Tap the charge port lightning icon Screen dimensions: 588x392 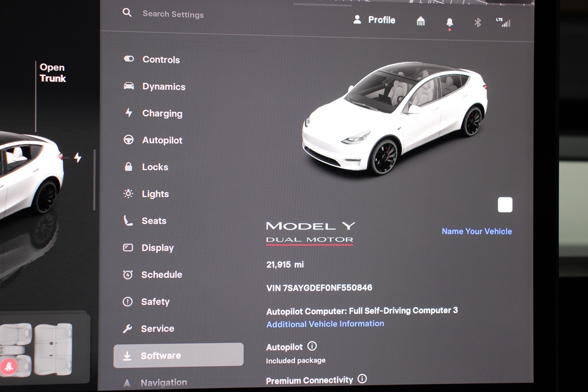tap(77, 157)
